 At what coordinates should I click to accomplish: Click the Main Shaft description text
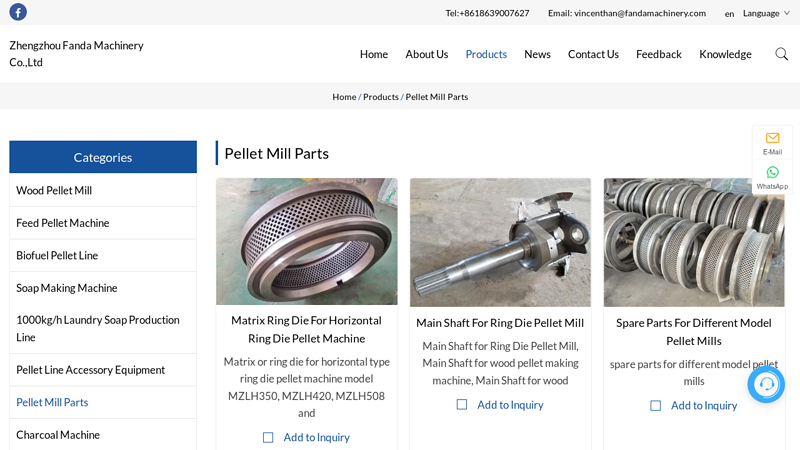[x=501, y=363]
